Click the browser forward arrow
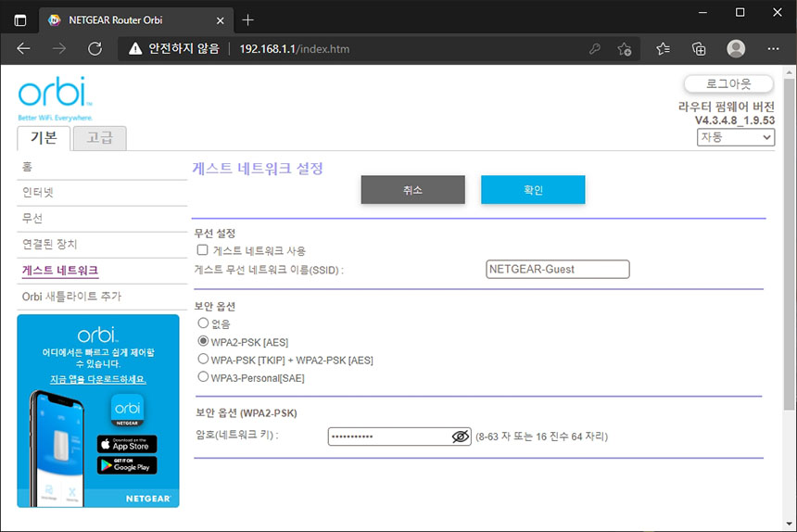The image size is (797, 532). (59, 49)
